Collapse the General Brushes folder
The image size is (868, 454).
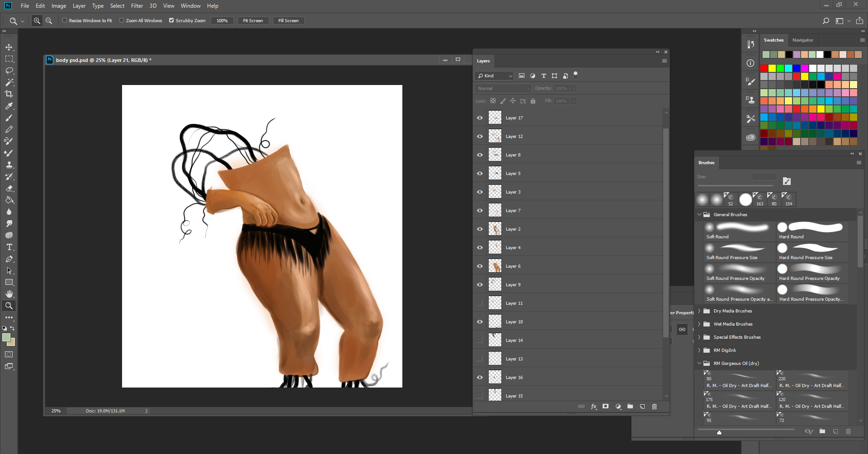(x=700, y=214)
